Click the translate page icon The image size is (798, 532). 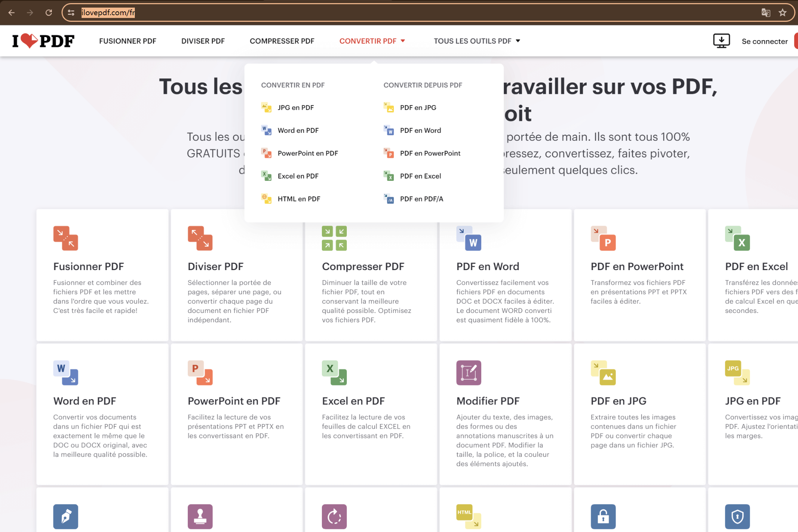click(766, 12)
